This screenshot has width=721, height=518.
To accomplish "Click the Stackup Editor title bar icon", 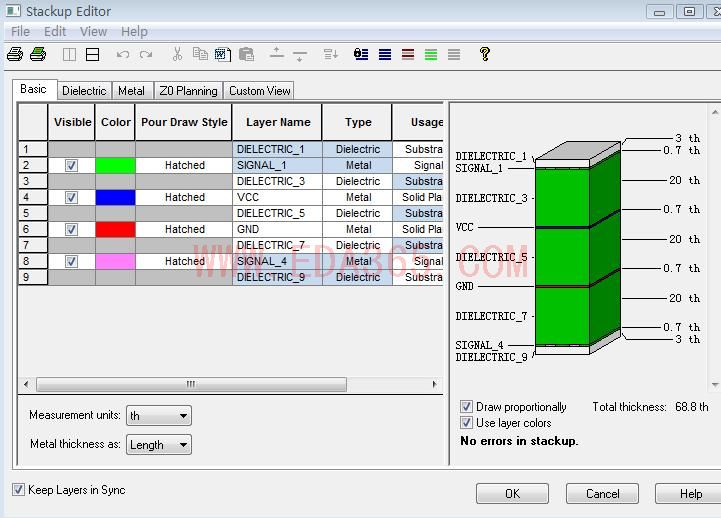I will point(13,11).
